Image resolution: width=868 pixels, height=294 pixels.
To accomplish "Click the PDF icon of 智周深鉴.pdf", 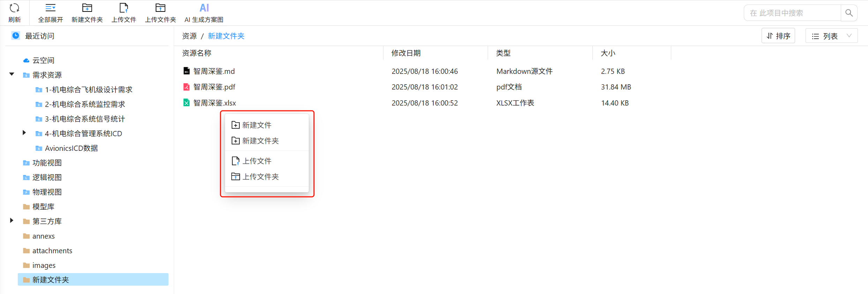I will pos(187,87).
